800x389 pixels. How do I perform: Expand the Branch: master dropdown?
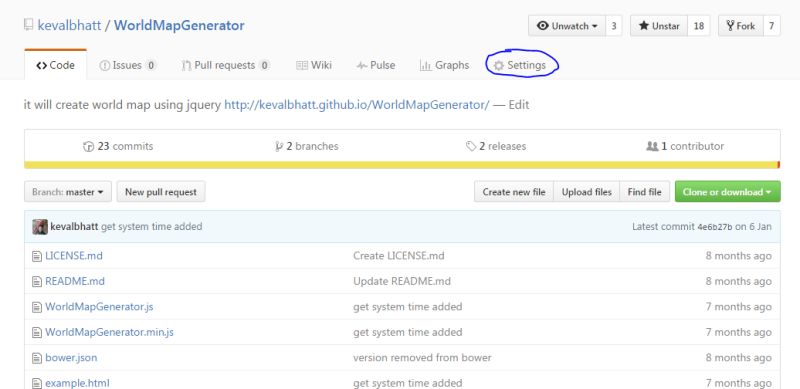(68, 192)
